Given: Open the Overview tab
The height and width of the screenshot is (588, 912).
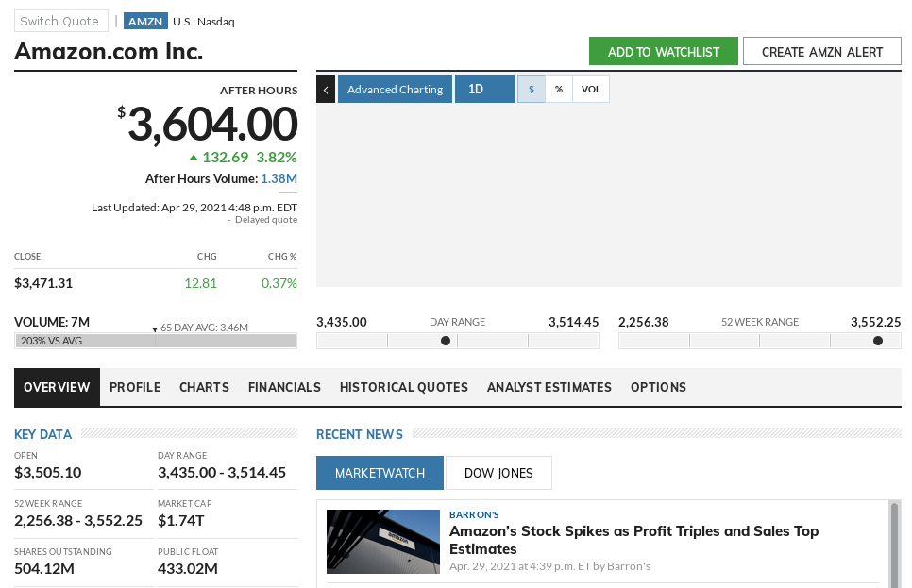Looking at the screenshot, I should click(57, 387).
